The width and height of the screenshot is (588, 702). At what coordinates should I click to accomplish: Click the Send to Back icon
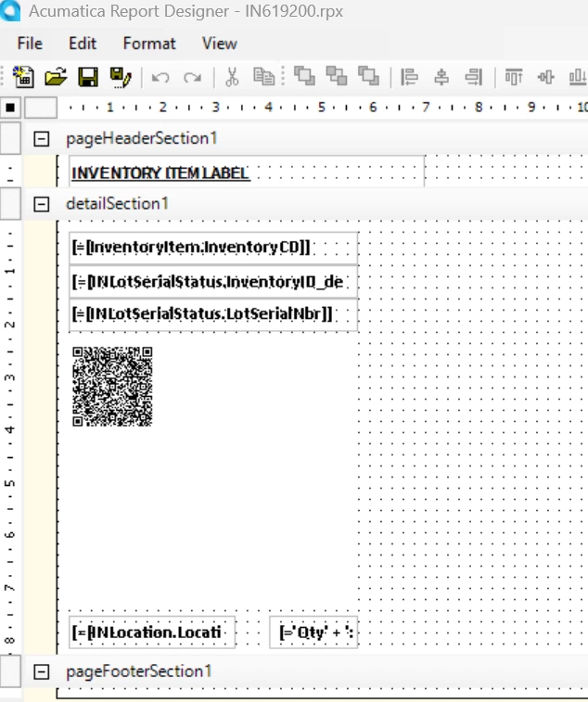(x=337, y=76)
